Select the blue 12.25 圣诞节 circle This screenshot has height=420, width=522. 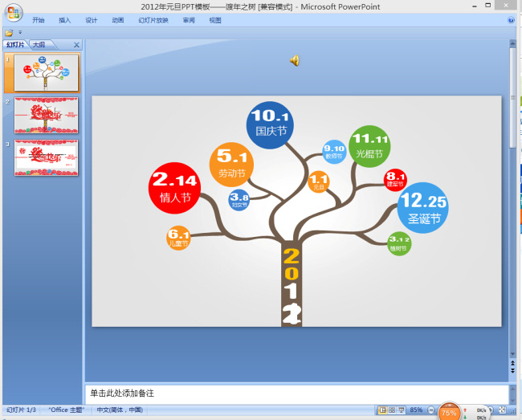click(x=422, y=208)
